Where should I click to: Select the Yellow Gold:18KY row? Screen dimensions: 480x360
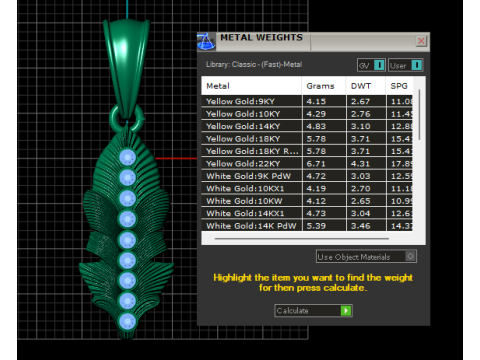pyautogui.click(x=307, y=139)
